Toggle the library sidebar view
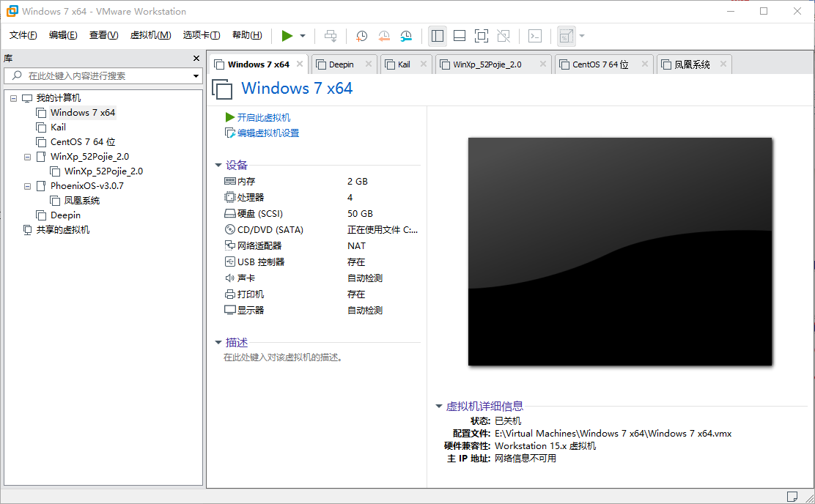Viewport: 815px width, 504px height. click(438, 36)
